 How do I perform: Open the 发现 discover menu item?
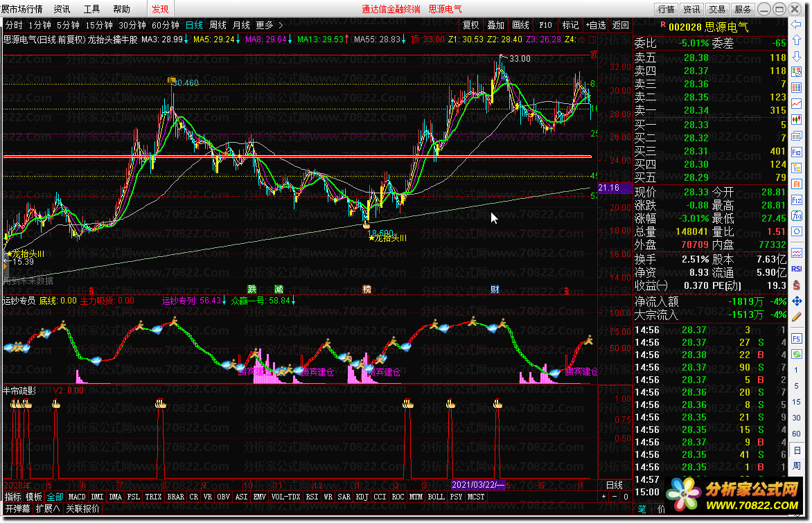tap(160, 9)
